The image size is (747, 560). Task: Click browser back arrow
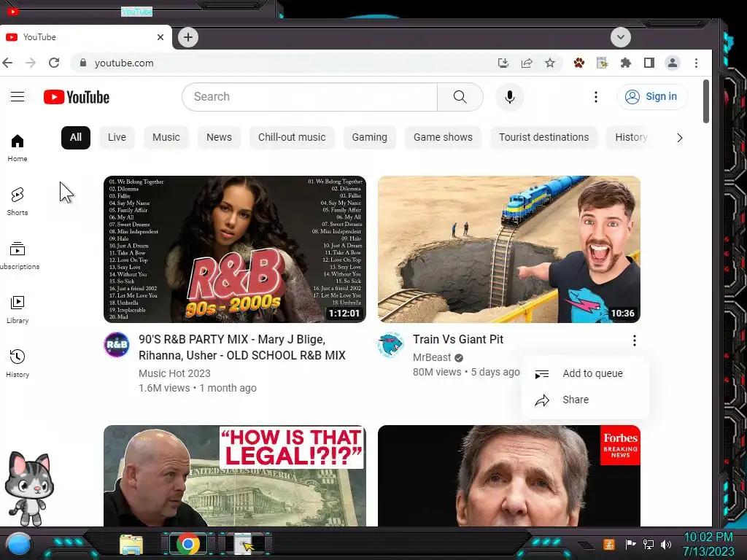pos(7,63)
